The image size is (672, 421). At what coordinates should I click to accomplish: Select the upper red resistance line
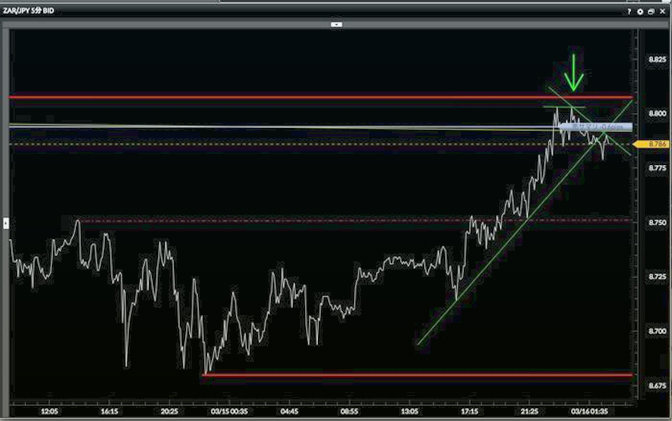click(300, 97)
